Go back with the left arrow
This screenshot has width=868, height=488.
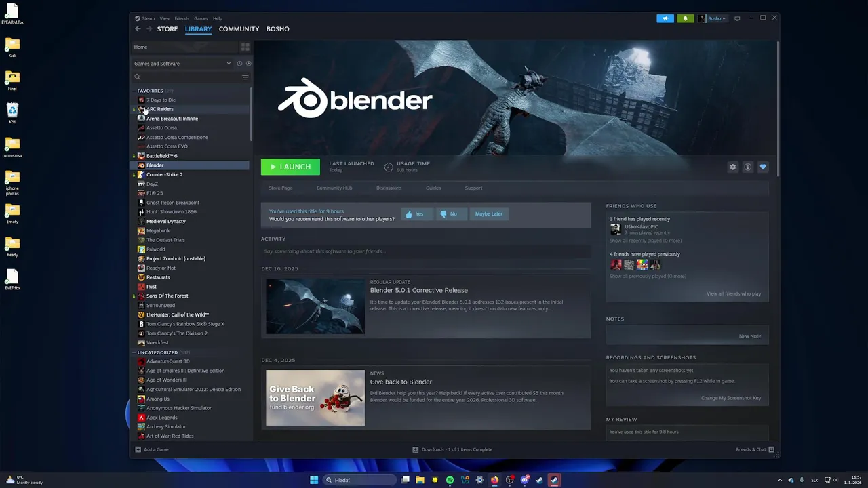click(138, 29)
